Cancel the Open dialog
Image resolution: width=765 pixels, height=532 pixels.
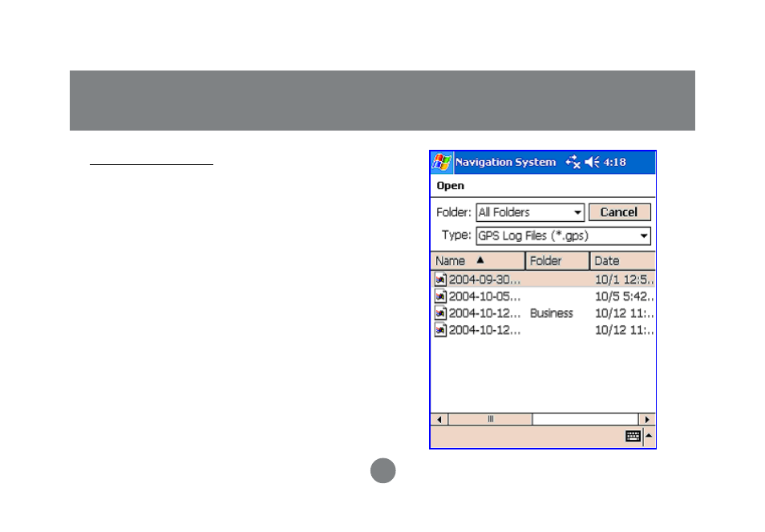(x=620, y=212)
